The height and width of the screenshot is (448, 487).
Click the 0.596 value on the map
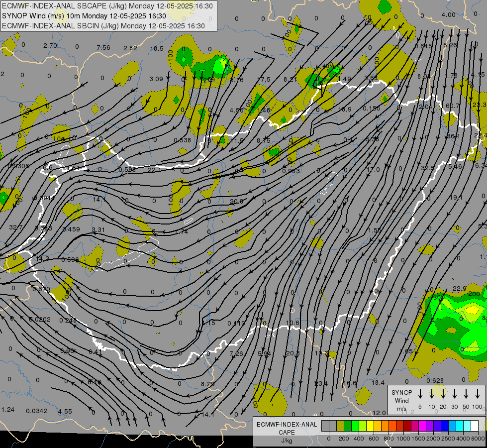70,260
